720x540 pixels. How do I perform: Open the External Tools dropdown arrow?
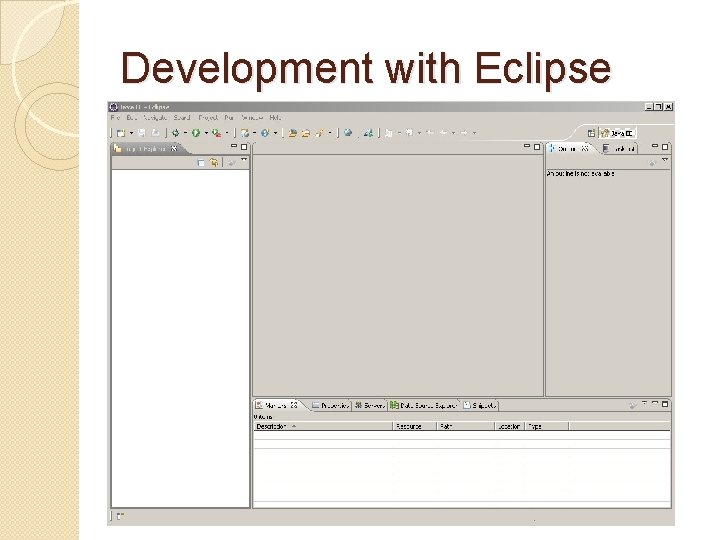point(227,133)
